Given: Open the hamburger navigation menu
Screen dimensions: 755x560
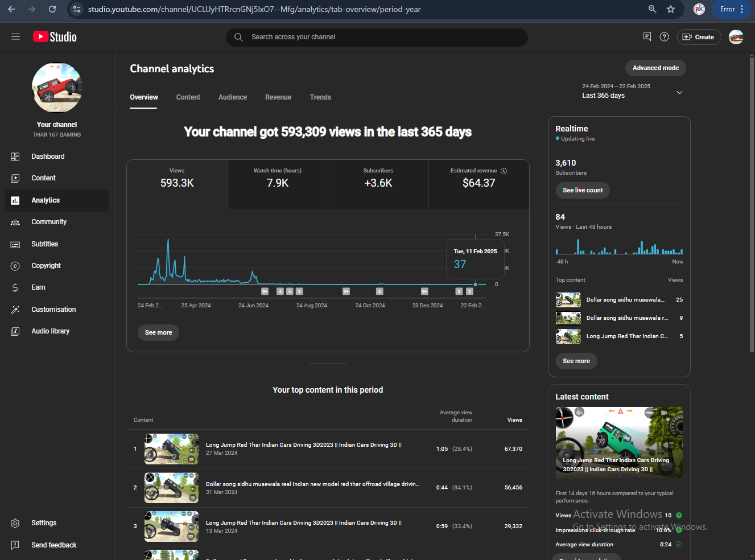Looking at the screenshot, I should point(15,37).
